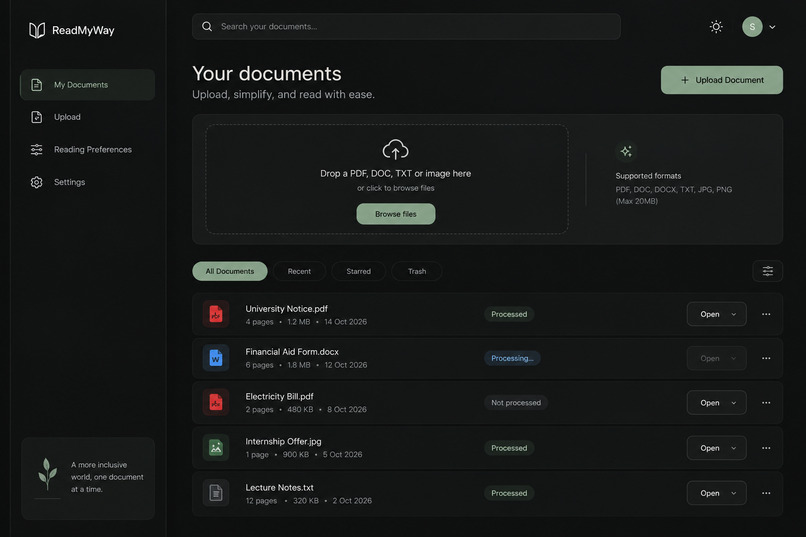806x537 pixels.
Task: Expand Open dropdown arrow for Financial Aid Form
Action: (734, 359)
